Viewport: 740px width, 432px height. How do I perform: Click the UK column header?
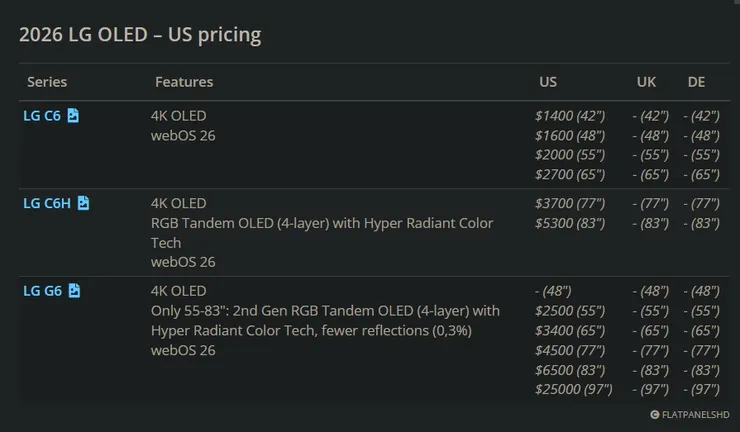click(x=646, y=82)
